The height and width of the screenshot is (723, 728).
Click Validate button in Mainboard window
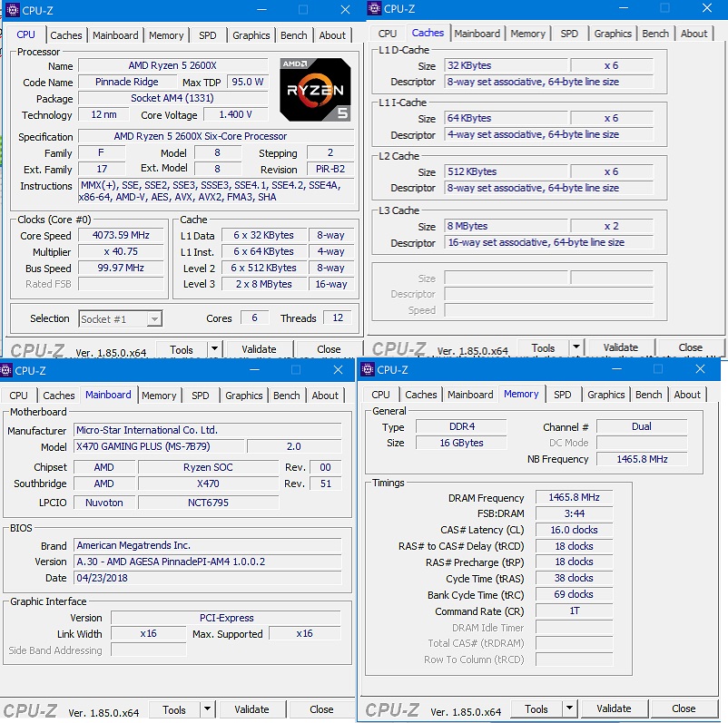pyautogui.click(x=251, y=709)
